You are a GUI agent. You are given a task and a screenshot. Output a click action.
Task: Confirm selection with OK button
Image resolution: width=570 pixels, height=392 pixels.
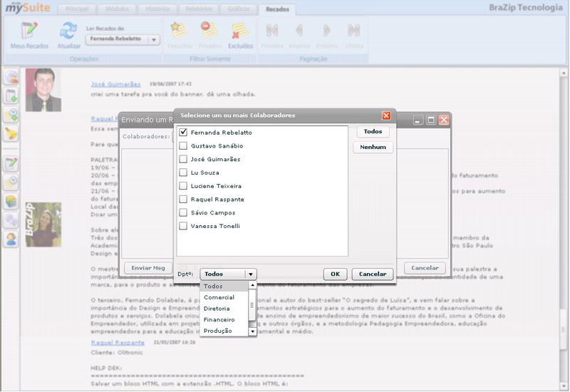(x=335, y=274)
